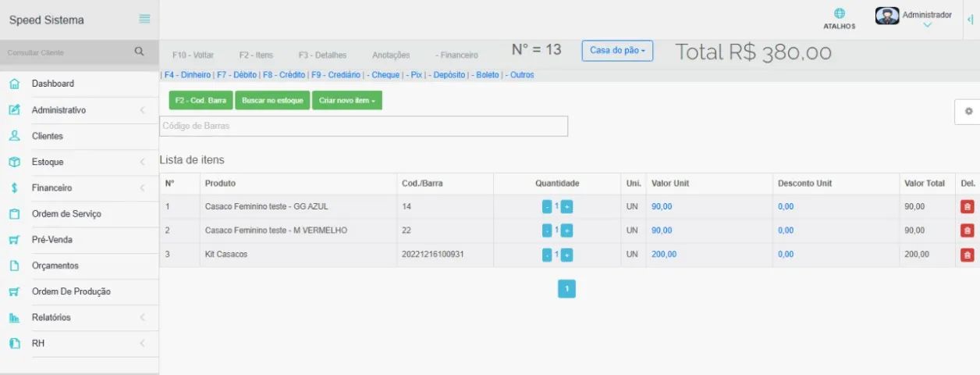Click the Administrador avatar picture
This screenshot has height=375, width=980.
pyautogui.click(x=887, y=16)
